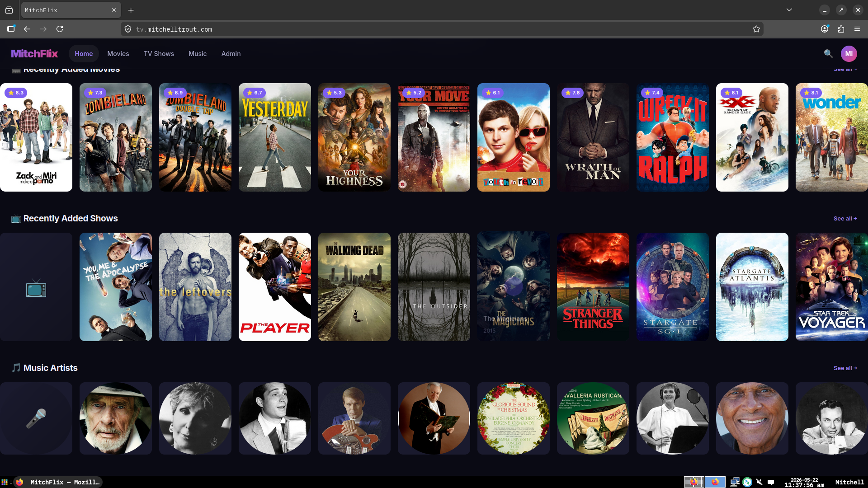The image size is (868, 488).
Task: See all Recently Added Shows
Action: 845,218
